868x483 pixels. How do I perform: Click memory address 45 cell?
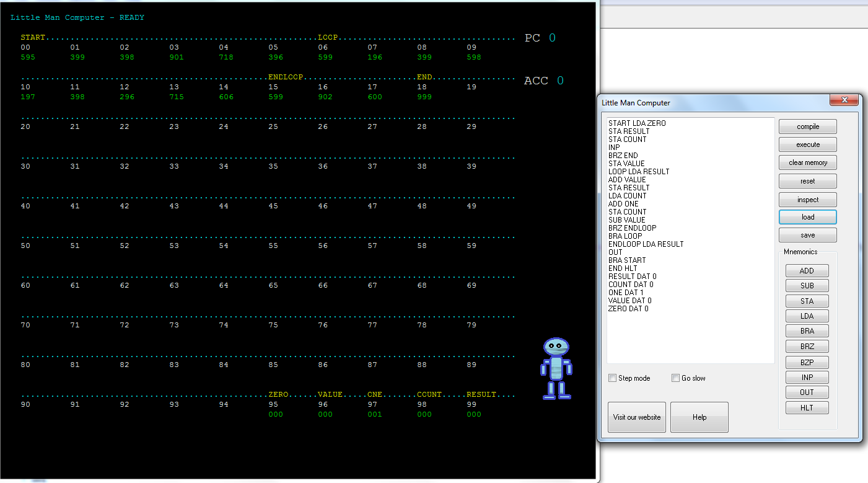coord(273,206)
